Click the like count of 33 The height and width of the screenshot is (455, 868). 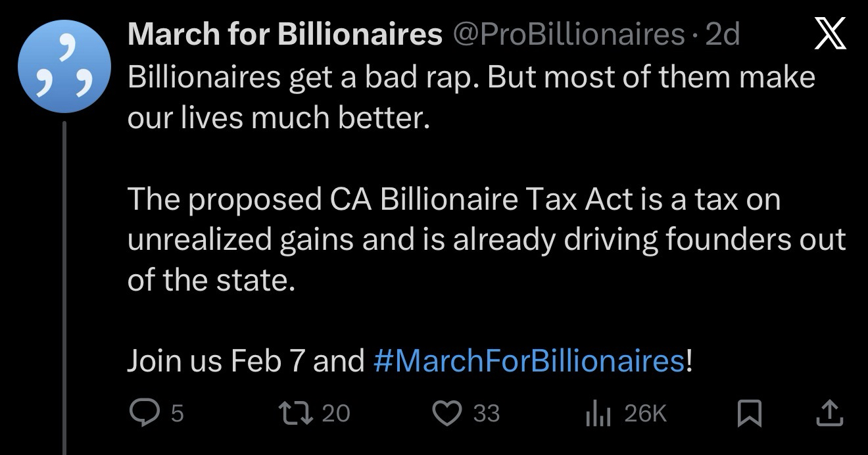[x=487, y=414]
